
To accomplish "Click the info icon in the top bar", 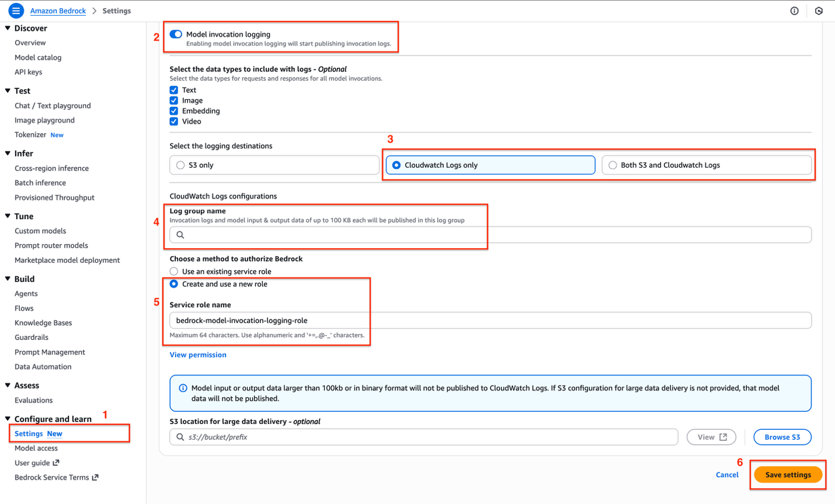I will pos(794,11).
